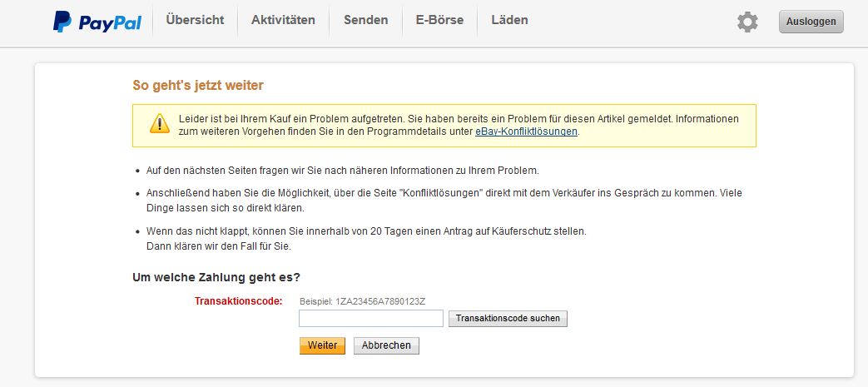The height and width of the screenshot is (387, 868).
Task: Focus the Transaktionscode text field
Action: 370,319
